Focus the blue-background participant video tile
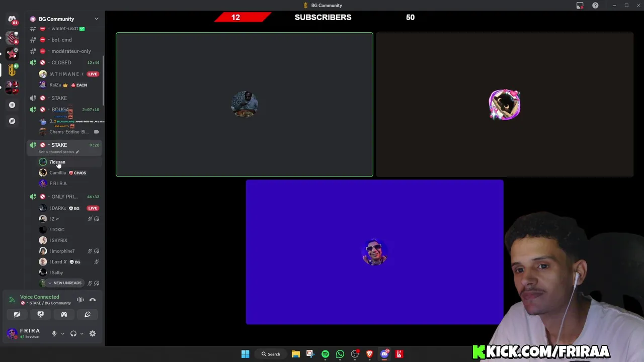644x362 pixels. pyautogui.click(x=374, y=252)
